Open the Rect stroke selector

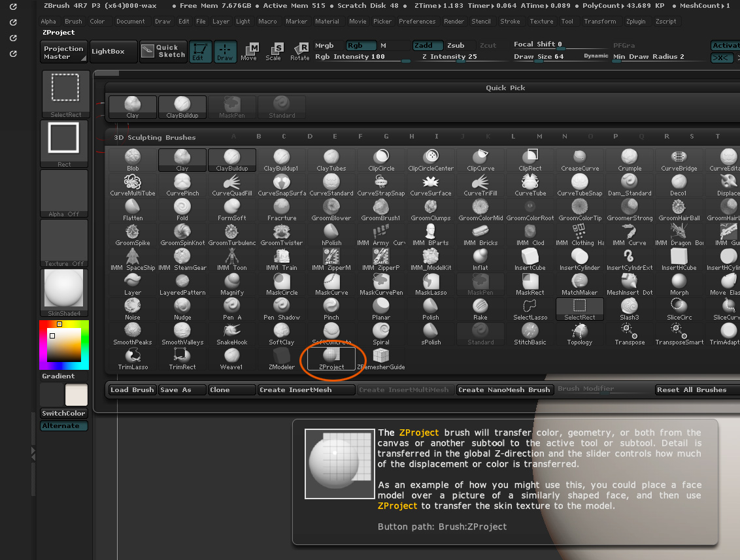64,144
